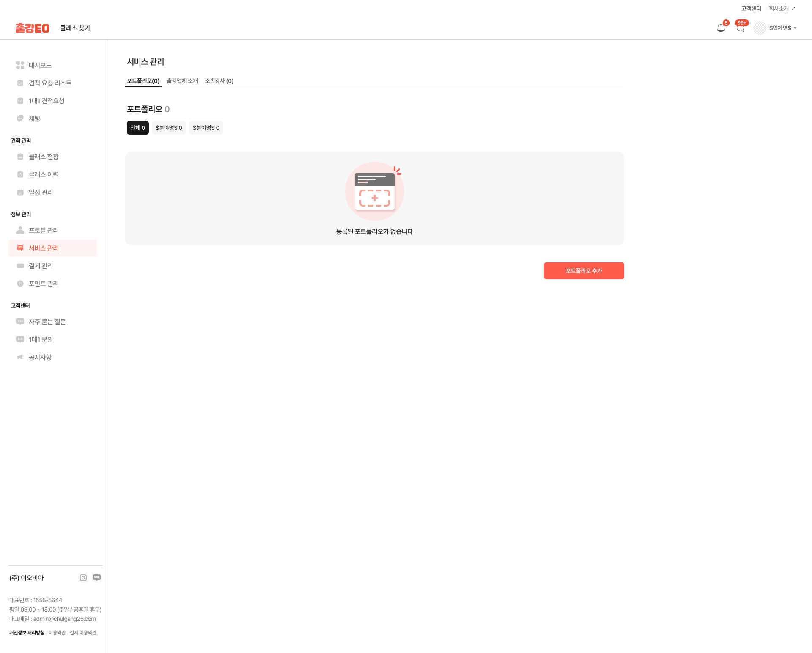Open the blog icon in footer
Viewport: 812px width, 653px height.
(x=97, y=578)
